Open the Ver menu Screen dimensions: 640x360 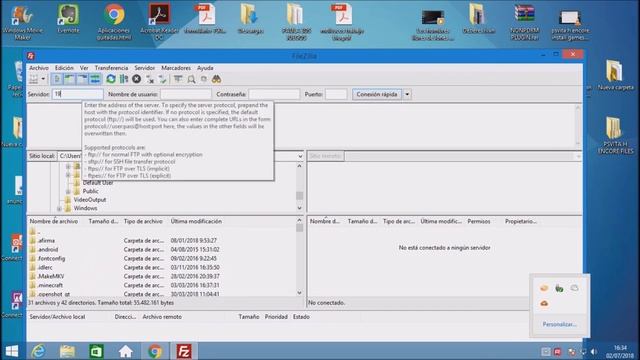coord(84,68)
